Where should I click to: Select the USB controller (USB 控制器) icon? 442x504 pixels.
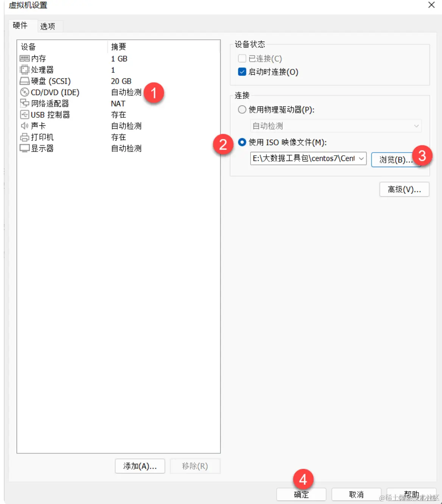click(25, 114)
